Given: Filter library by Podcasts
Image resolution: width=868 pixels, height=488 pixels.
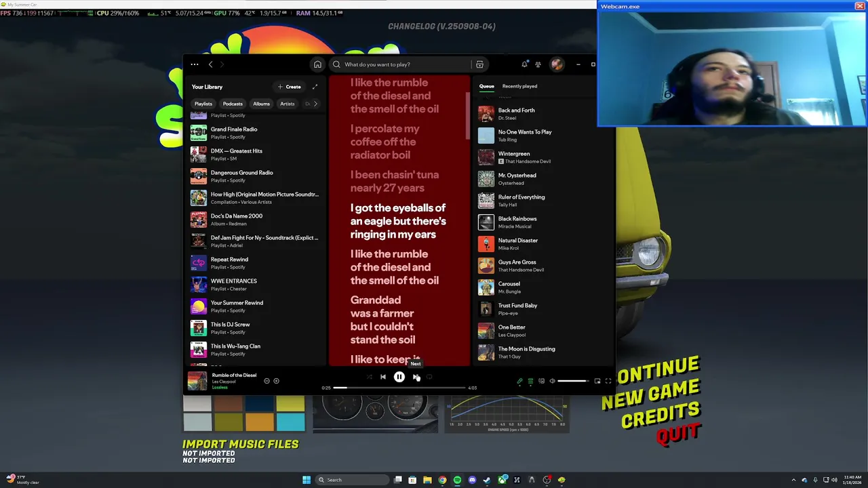Looking at the screenshot, I should pyautogui.click(x=233, y=104).
